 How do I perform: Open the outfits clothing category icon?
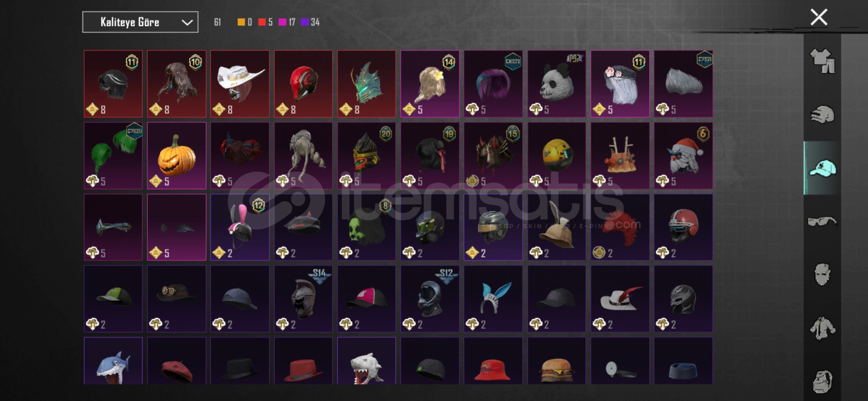(822, 61)
